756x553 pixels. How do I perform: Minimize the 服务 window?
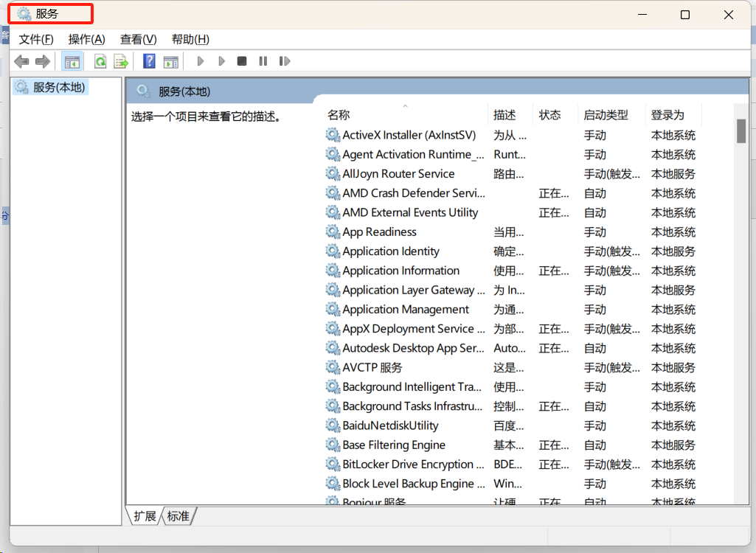click(642, 15)
